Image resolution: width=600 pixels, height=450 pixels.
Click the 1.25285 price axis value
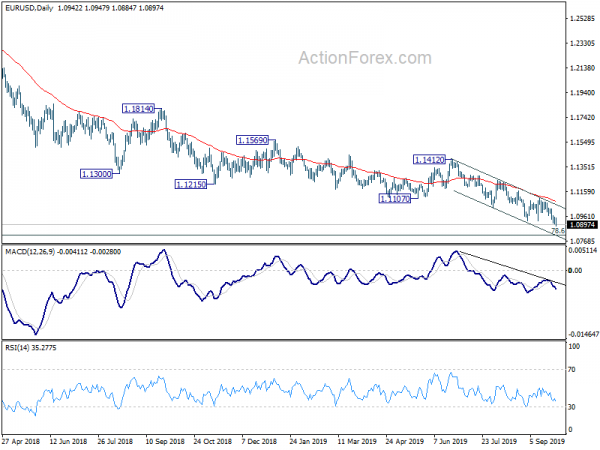click(x=582, y=18)
